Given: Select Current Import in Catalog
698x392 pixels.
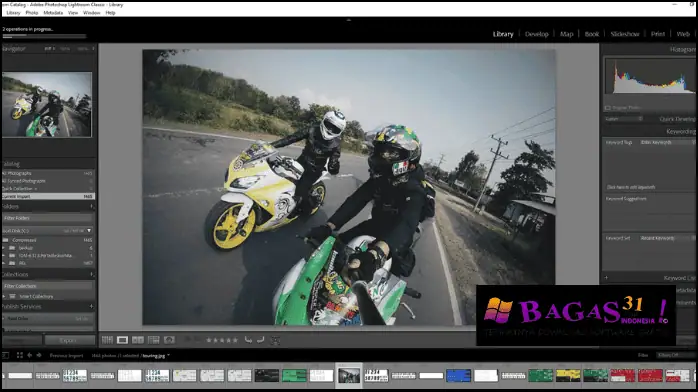Looking at the screenshot, I should point(48,196).
